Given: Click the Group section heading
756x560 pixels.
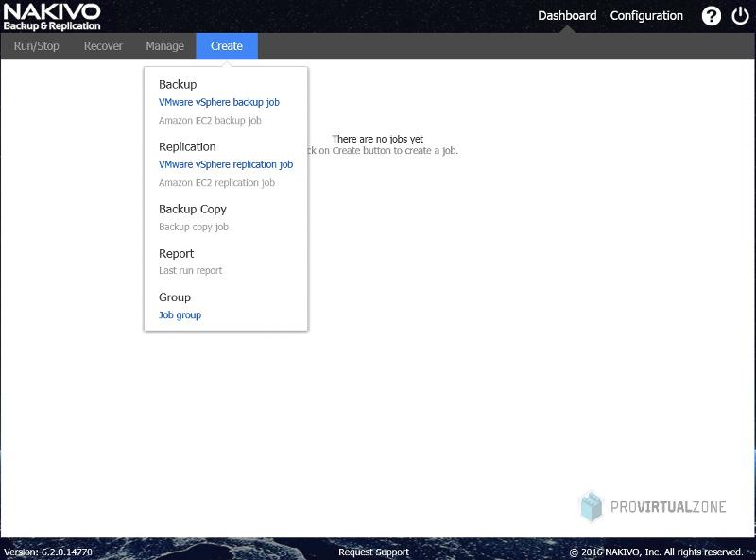Looking at the screenshot, I should 175,297.
